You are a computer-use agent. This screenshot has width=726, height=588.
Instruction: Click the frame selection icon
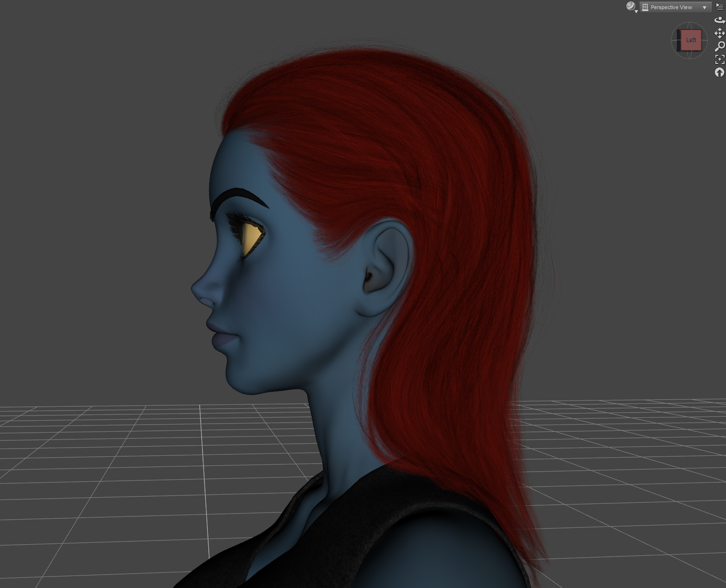720,59
